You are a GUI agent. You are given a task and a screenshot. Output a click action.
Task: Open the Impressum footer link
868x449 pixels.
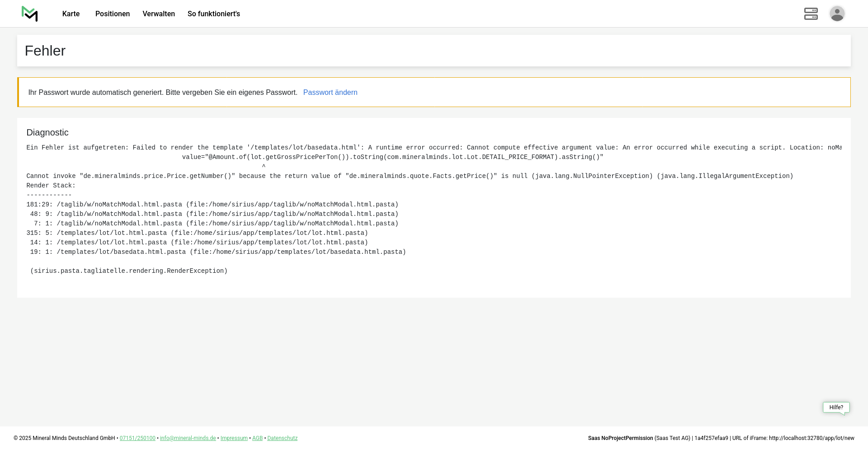234,438
